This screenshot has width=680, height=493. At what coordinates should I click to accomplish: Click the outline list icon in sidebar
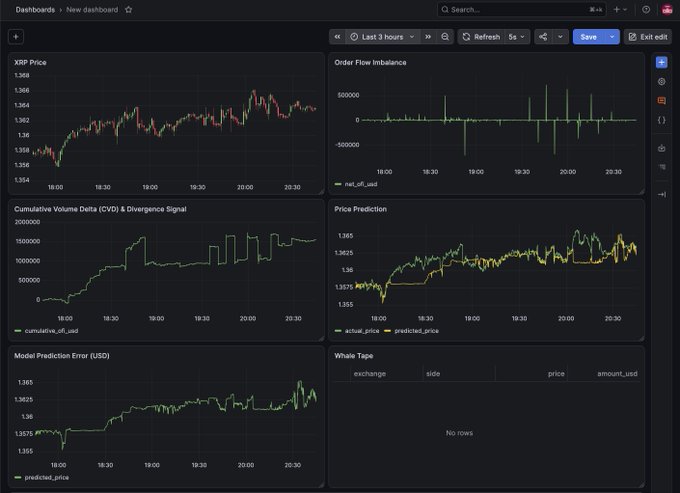pyautogui.click(x=661, y=167)
